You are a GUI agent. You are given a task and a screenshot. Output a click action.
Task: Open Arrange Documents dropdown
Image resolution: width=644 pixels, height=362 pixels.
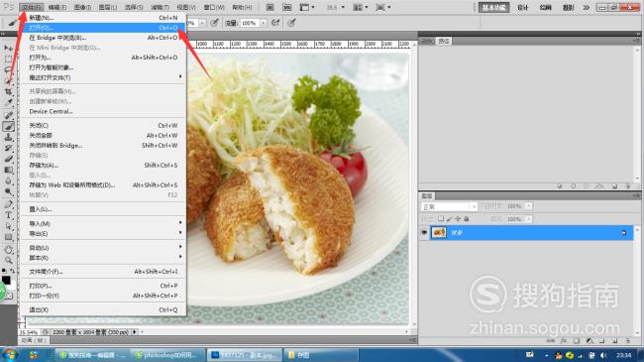pyautogui.click(x=361, y=7)
